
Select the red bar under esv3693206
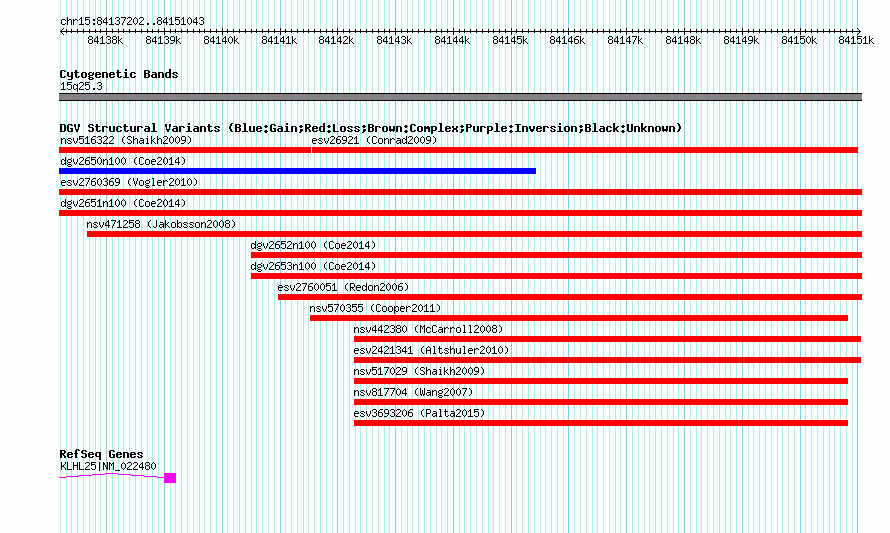[601, 423]
